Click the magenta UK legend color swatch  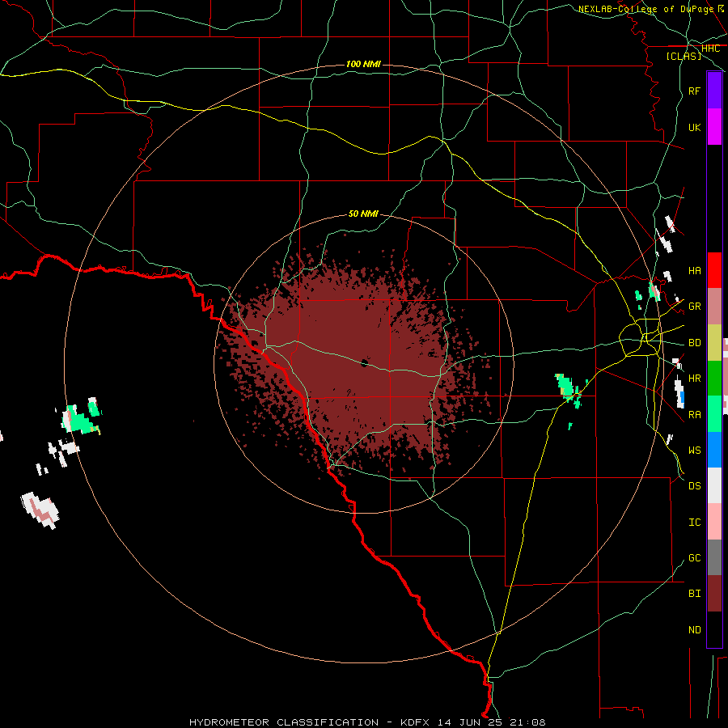(x=714, y=127)
